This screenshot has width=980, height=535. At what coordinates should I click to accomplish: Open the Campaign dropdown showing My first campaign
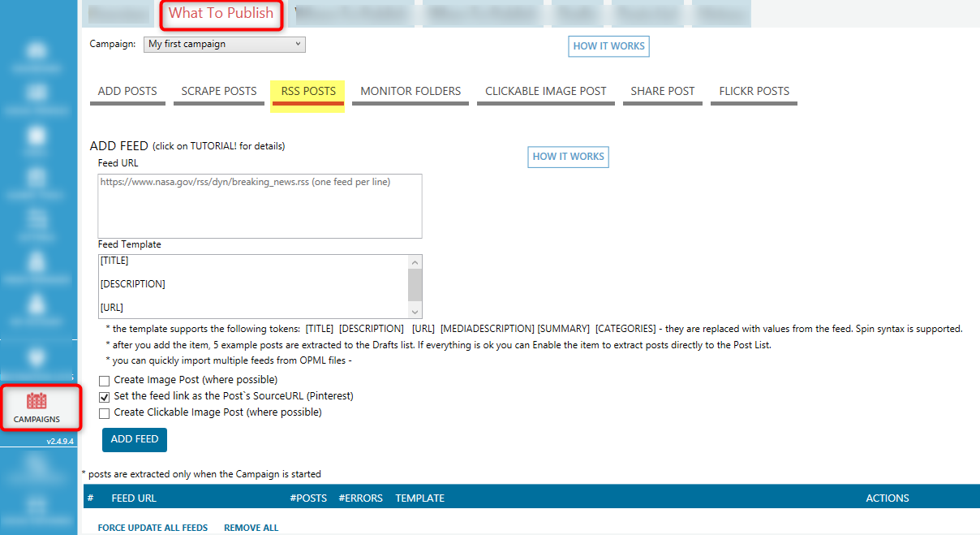[225, 44]
